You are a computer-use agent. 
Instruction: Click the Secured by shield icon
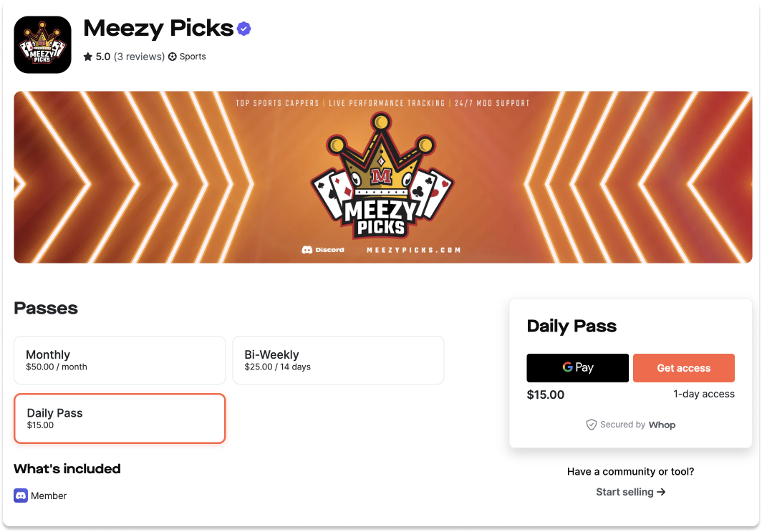pos(592,425)
